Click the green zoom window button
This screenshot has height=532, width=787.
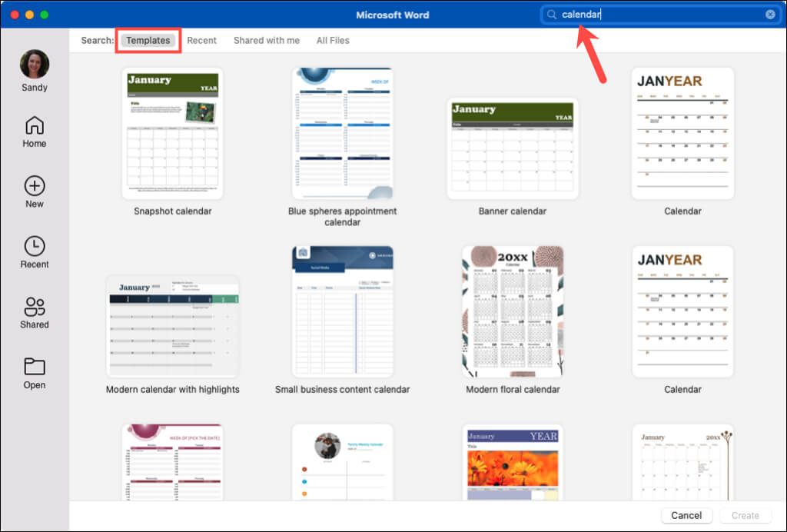[x=44, y=15]
